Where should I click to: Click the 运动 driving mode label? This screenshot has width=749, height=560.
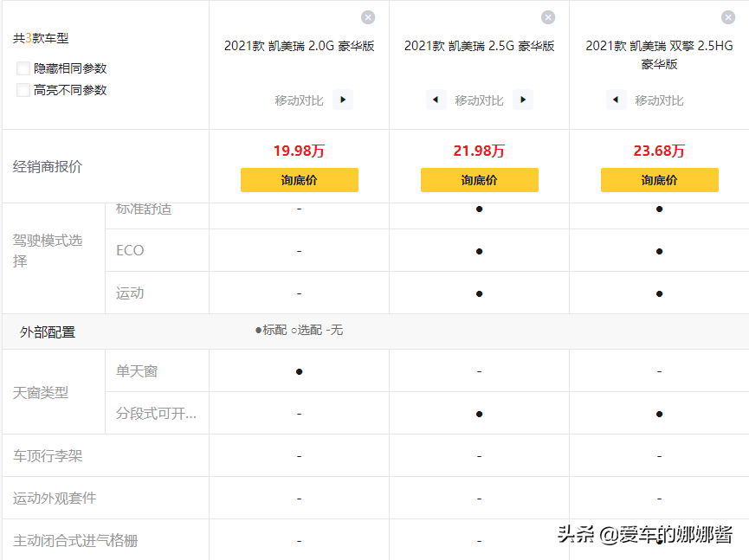tap(130, 293)
